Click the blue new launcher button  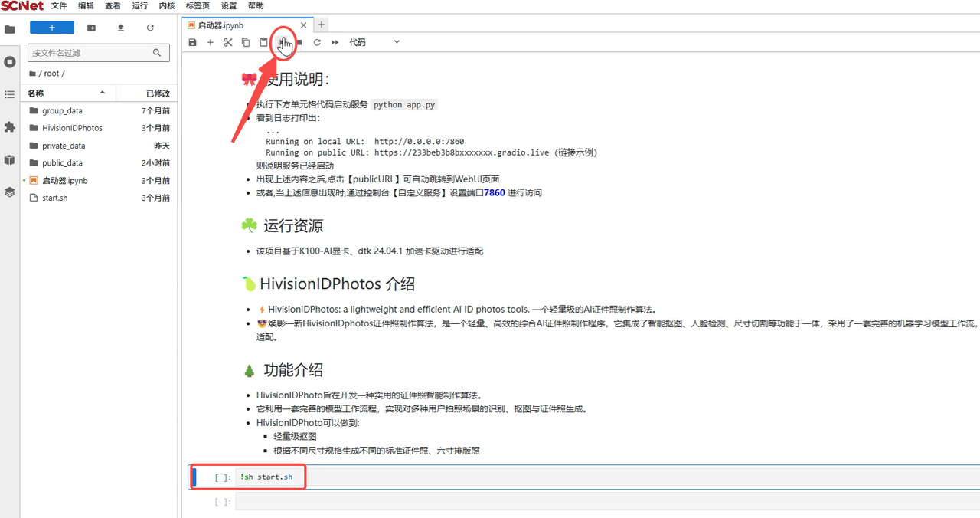pyautogui.click(x=52, y=28)
